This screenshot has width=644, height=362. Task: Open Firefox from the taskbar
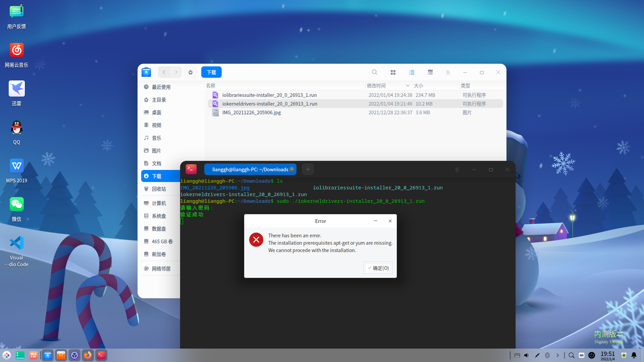click(88, 355)
